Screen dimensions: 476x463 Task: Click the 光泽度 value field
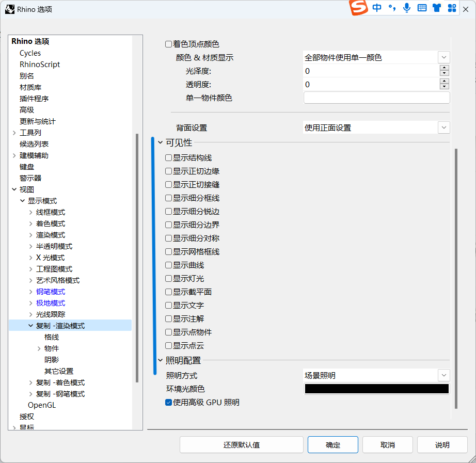pos(371,71)
